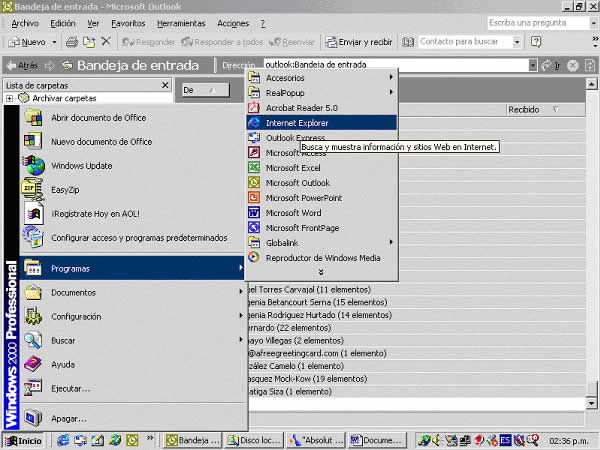Open the Nuevo button dropdown arrow
Image resolution: width=600 pixels, height=450 pixels.
pos(52,42)
